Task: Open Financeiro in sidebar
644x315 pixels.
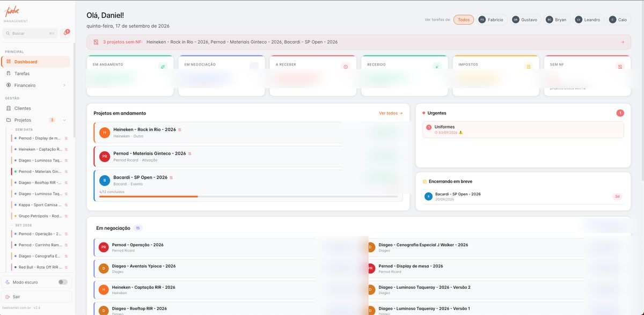Action: (36, 85)
